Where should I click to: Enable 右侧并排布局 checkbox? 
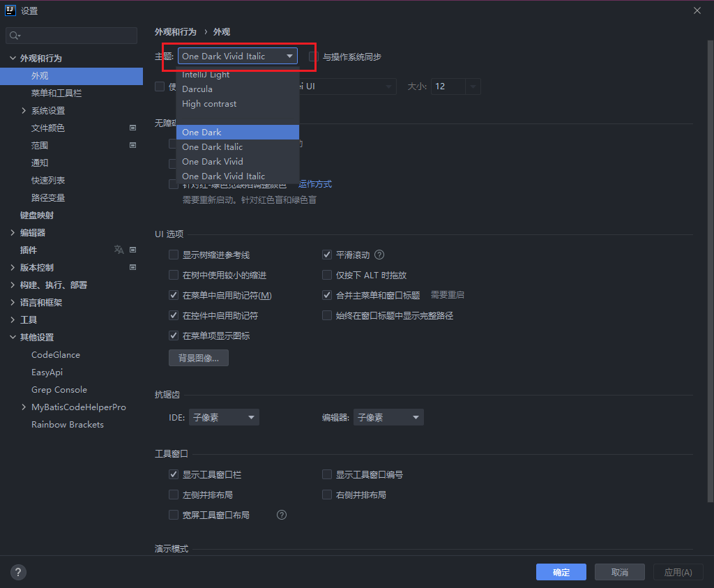click(327, 495)
